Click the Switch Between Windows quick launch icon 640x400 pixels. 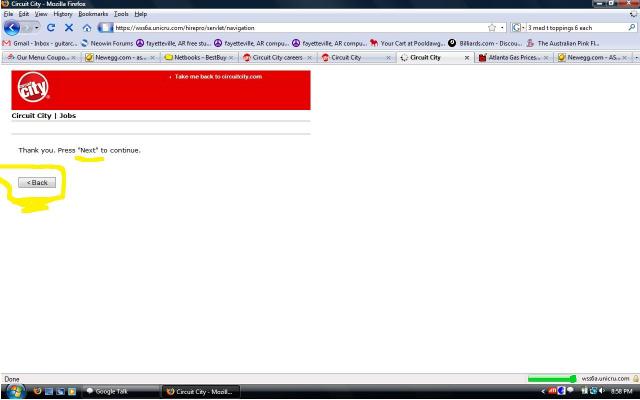pos(60,391)
